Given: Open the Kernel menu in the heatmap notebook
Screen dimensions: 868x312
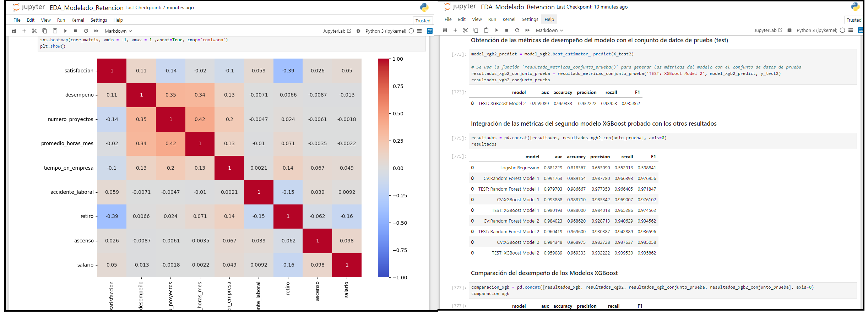Looking at the screenshot, I should click(77, 20).
